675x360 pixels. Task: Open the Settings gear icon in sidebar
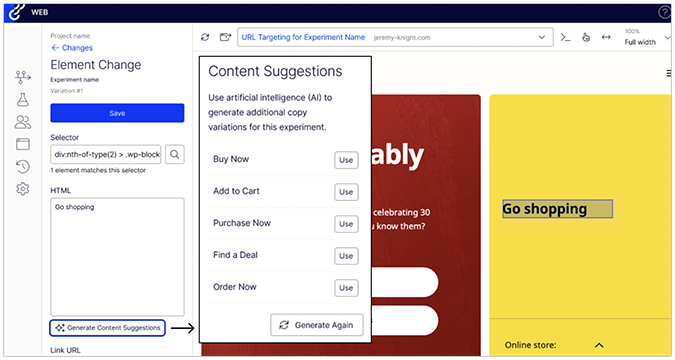tap(23, 189)
